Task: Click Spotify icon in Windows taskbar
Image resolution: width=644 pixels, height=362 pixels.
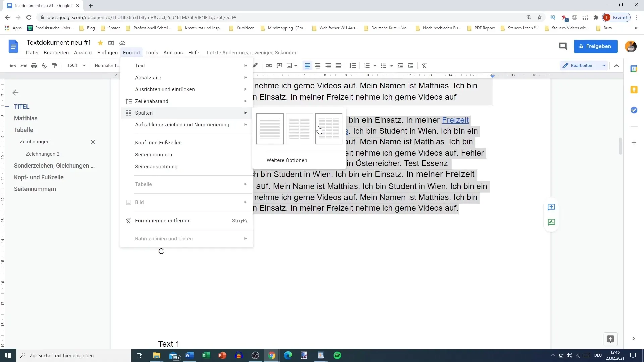Action: pos(337,355)
